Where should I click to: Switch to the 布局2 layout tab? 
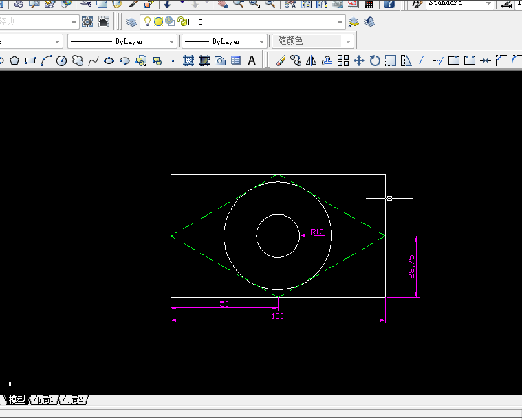[73, 399]
